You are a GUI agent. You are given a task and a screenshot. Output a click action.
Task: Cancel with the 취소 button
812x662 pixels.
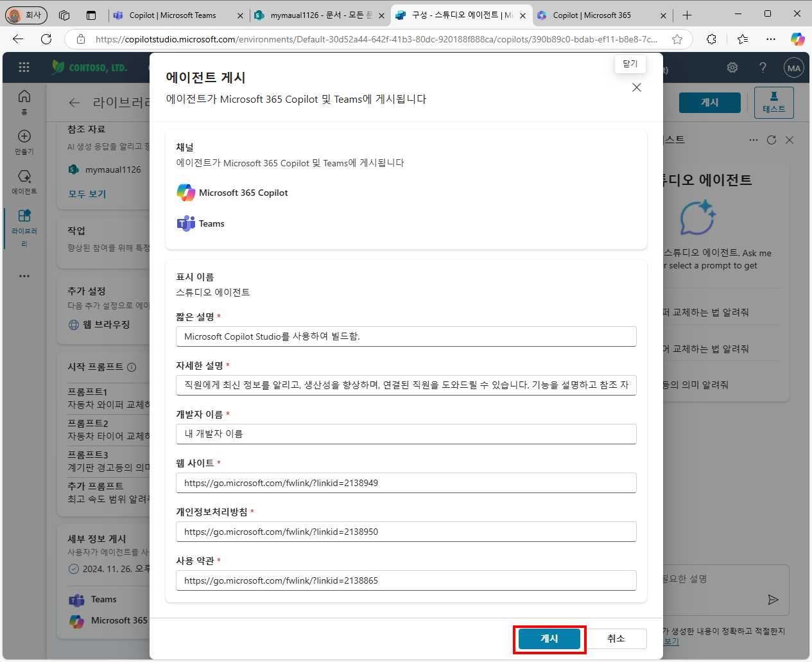616,639
